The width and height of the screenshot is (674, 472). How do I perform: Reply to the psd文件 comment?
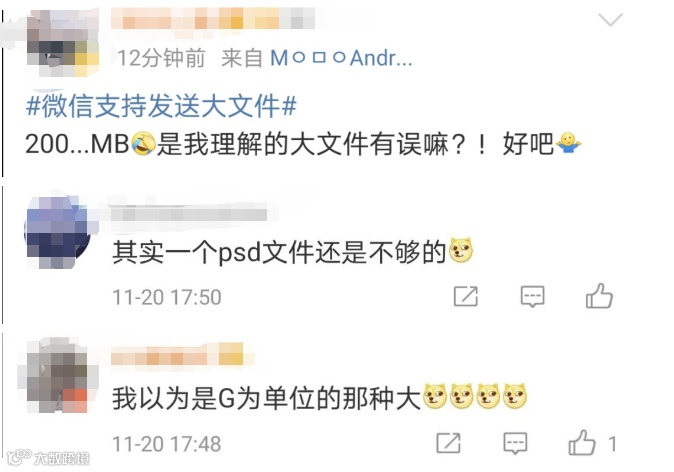(x=532, y=297)
